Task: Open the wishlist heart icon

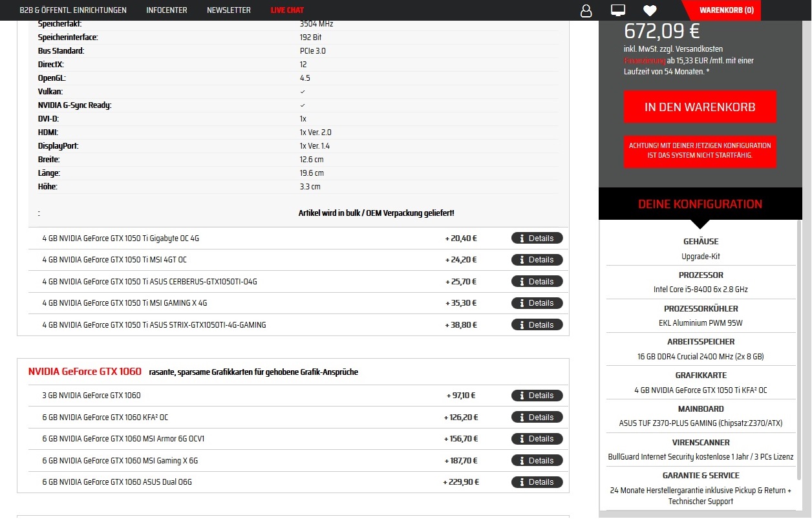Action: pyautogui.click(x=650, y=10)
